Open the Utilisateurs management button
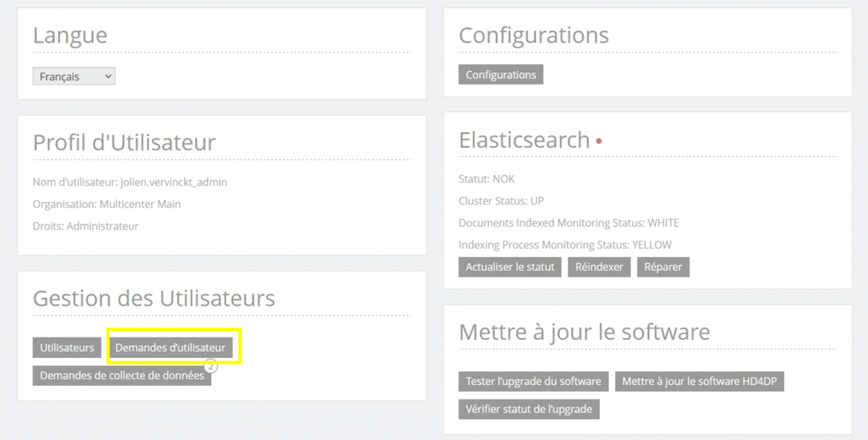This screenshot has width=868, height=440. point(67,348)
